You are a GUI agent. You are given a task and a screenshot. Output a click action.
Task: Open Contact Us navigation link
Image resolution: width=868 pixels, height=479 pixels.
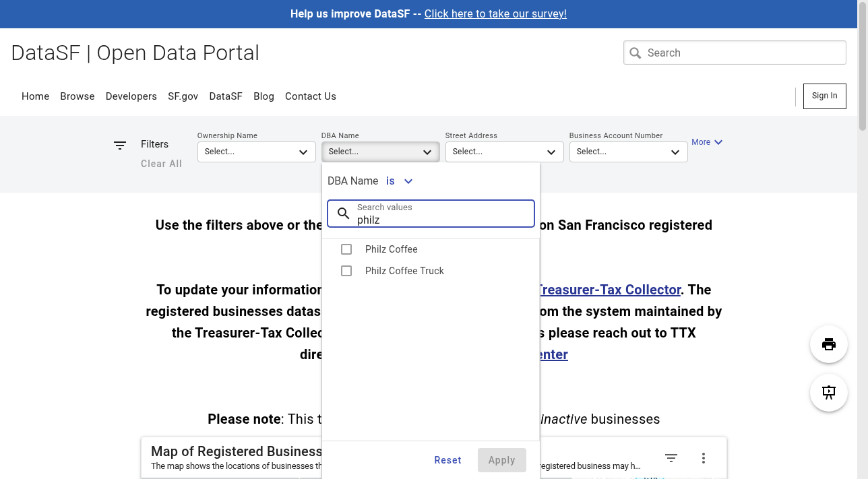tap(311, 96)
